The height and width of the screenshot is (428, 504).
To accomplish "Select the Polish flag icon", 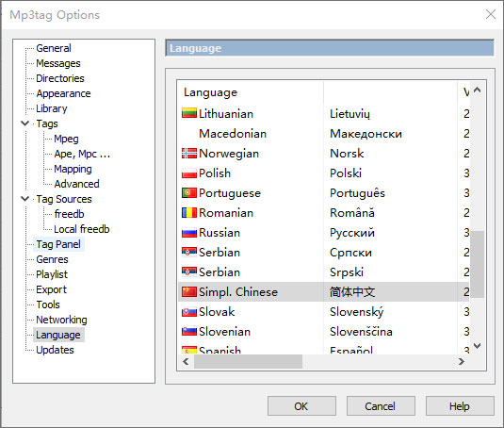I will tap(189, 173).
